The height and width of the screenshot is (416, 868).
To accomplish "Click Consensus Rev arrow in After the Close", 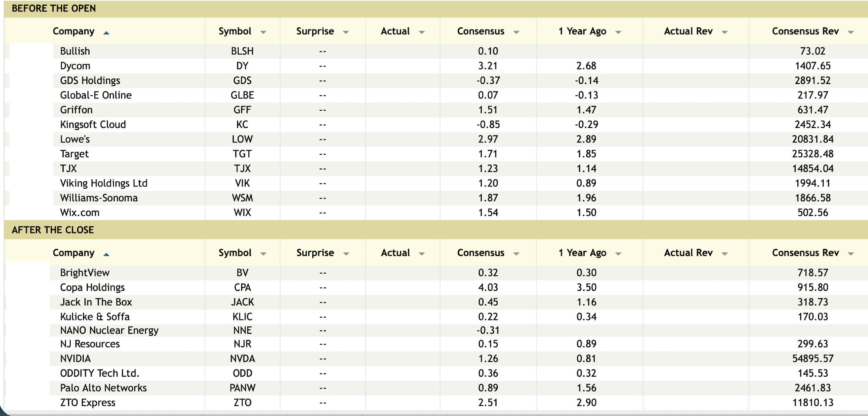I will [x=851, y=254].
